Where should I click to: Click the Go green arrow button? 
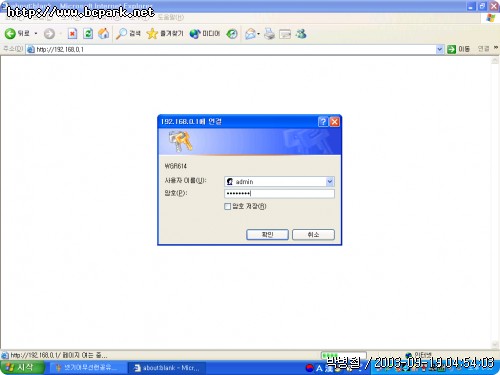click(x=451, y=49)
